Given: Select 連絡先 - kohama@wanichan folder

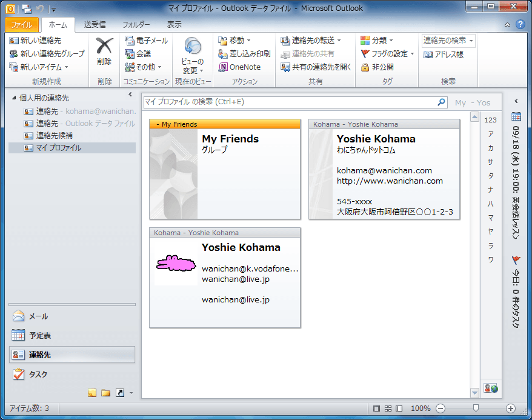Looking at the screenshot, I should click(80, 112).
